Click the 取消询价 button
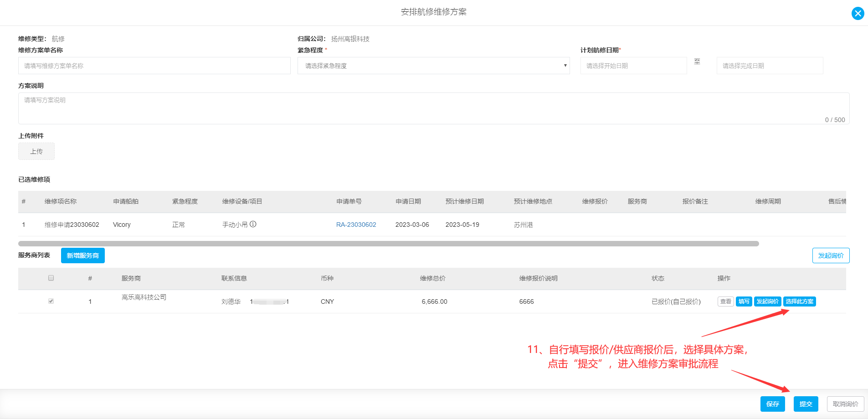Viewport: 868px width, 419px height. (845, 404)
